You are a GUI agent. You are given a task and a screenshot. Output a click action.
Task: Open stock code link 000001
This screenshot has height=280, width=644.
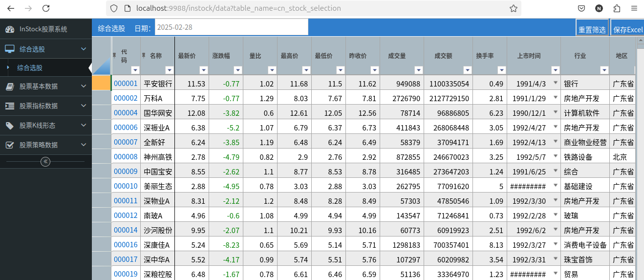click(x=126, y=84)
